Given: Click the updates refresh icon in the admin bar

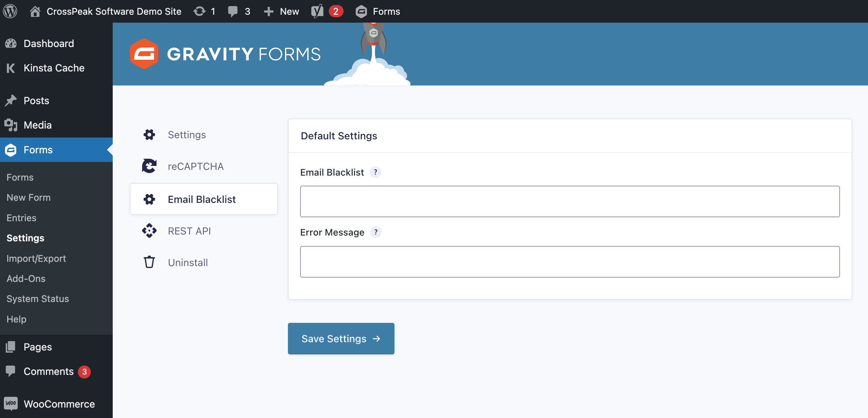Looking at the screenshot, I should (200, 11).
